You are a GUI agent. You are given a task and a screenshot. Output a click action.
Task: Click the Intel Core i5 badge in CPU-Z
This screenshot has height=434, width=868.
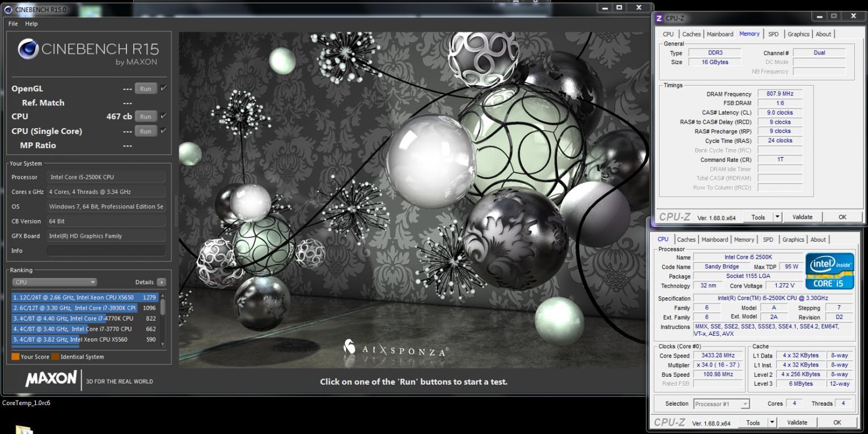[829, 271]
